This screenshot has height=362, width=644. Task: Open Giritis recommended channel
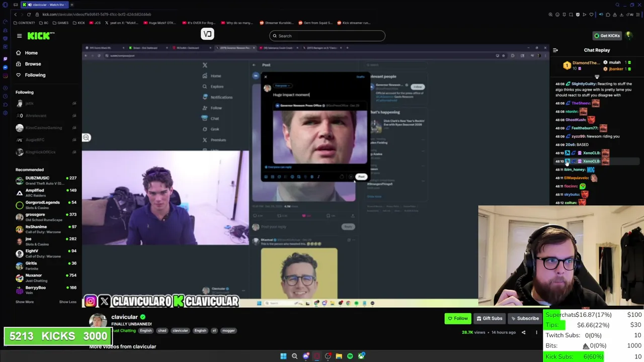(45, 265)
